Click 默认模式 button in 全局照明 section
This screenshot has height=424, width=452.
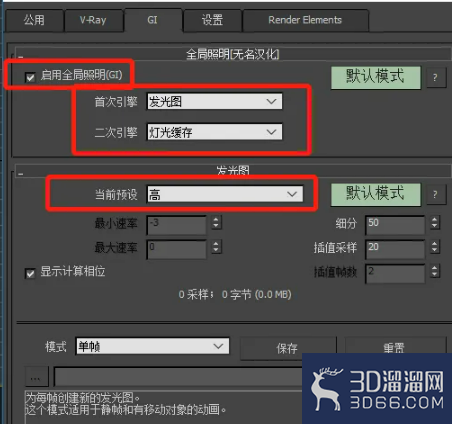[376, 77]
